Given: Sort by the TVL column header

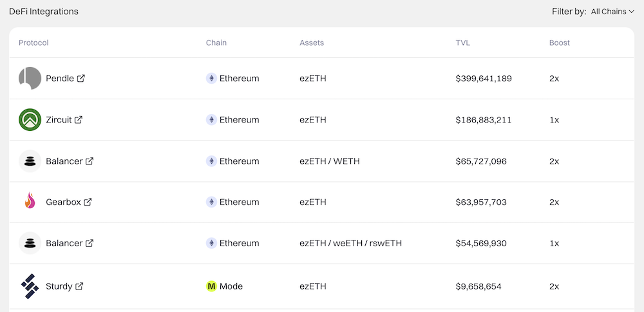Looking at the screenshot, I should (462, 43).
